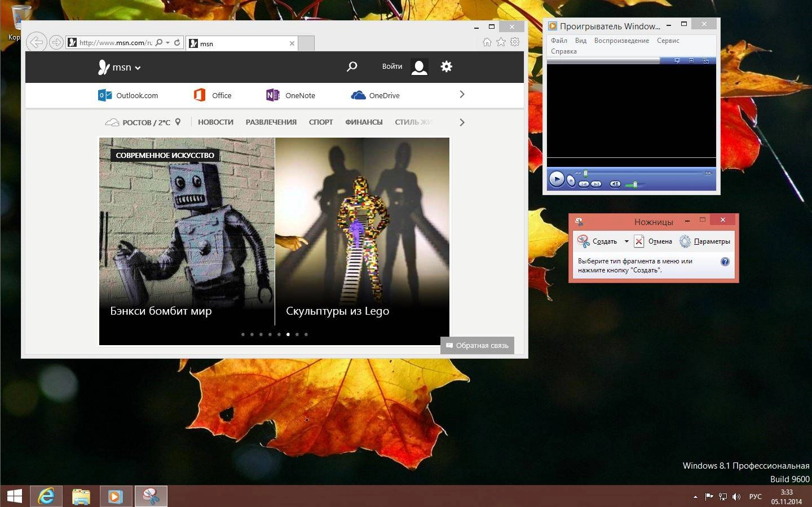812x507 pixels.
Task: Refresh the msn page
Action: tap(177, 42)
